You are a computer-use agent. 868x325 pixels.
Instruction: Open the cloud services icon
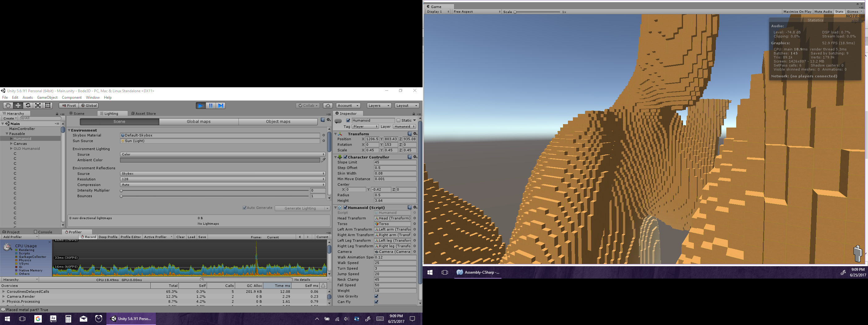(x=328, y=106)
